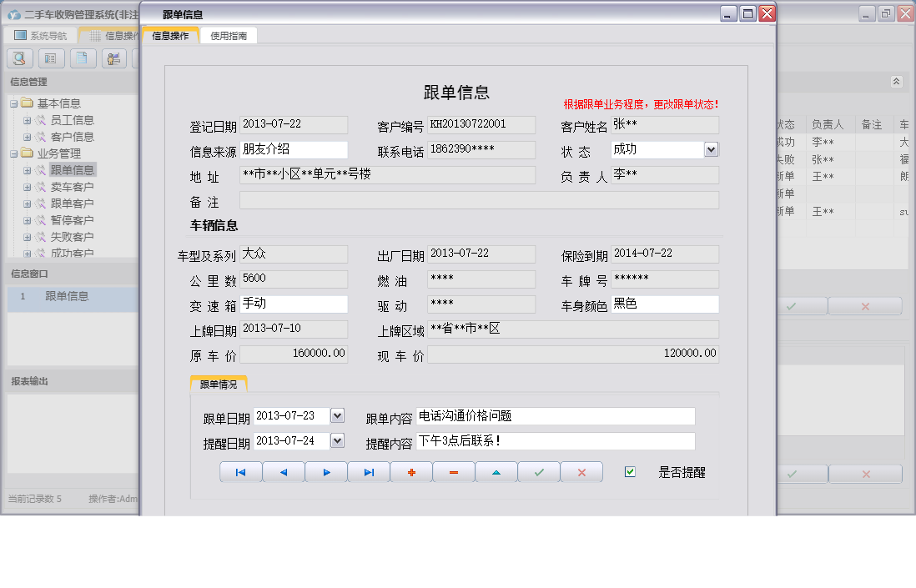Delete the current record with the minus icon
The image size is (916, 588).
453,471
